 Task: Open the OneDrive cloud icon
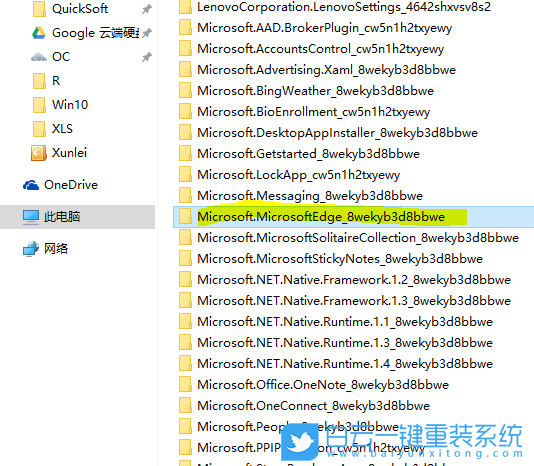pos(31,185)
